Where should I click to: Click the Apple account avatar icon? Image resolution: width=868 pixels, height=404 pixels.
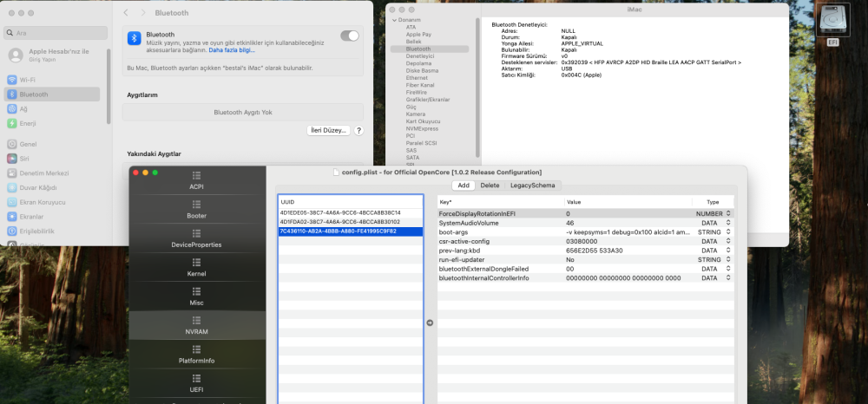point(16,55)
